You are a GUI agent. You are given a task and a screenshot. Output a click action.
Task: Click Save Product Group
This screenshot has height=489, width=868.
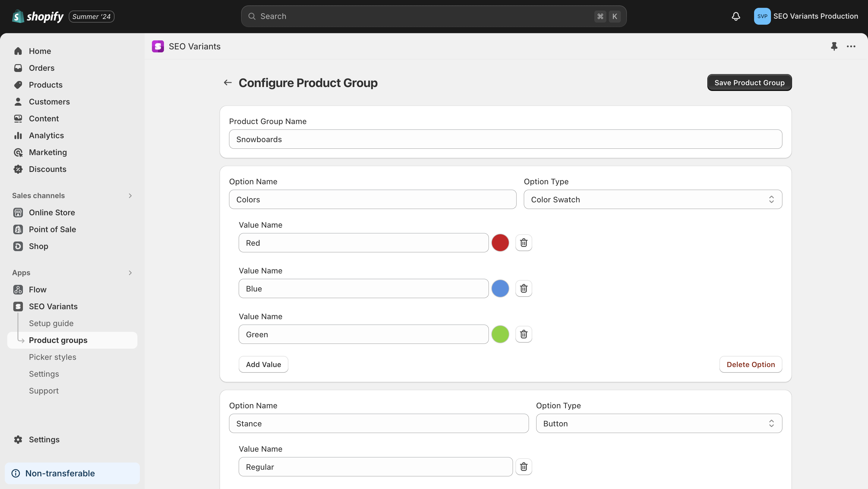pos(749,83)
